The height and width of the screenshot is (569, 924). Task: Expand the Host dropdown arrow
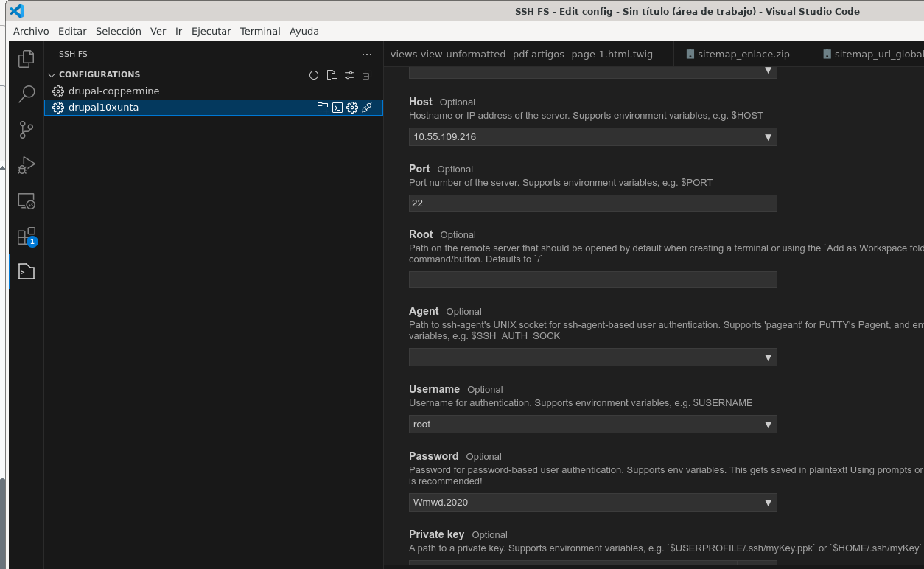click(768, 137)
